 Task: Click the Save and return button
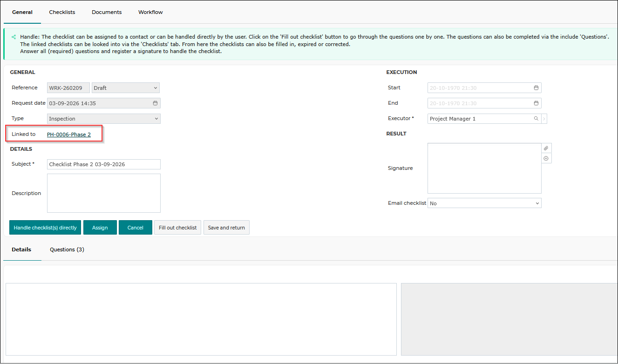[x=226, y=228]
